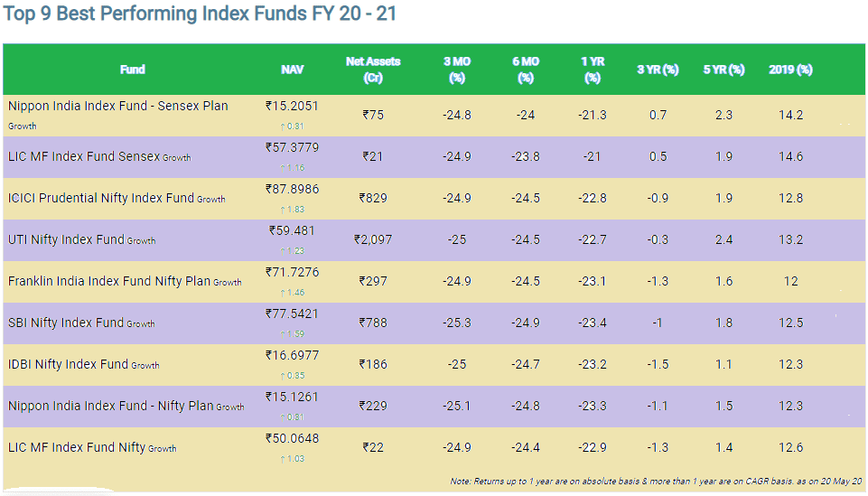The image size is (868, 496).
Task: Click the Top 9 Best Performing Index Funds heading
Action: tap(200, 14)
